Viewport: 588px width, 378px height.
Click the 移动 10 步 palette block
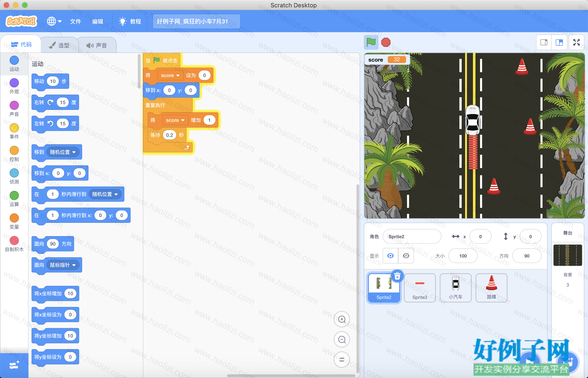coord(50,81)
